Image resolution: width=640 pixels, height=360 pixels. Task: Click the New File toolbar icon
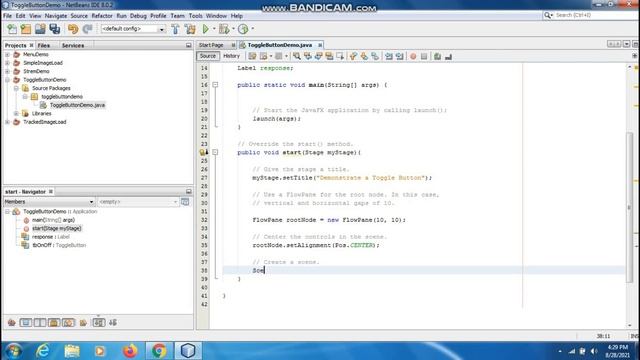click(x=12, y=29)
